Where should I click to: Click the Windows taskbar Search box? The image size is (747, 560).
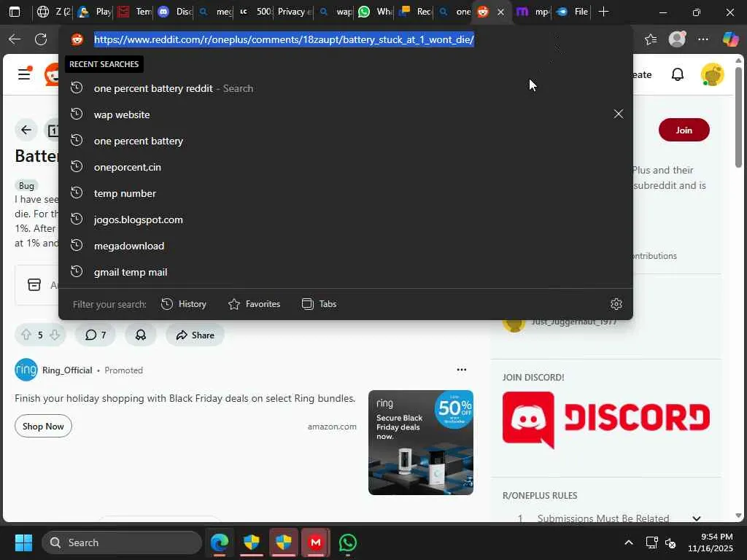[x=122, y=542]
